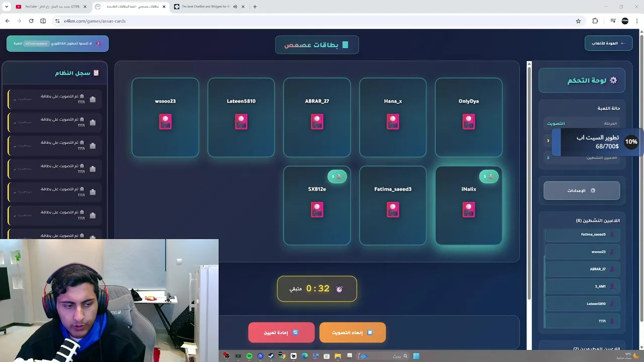Click the player icon next to S_AM1 in list
This screenshot has width=644, height=362.
pos(612,287)
